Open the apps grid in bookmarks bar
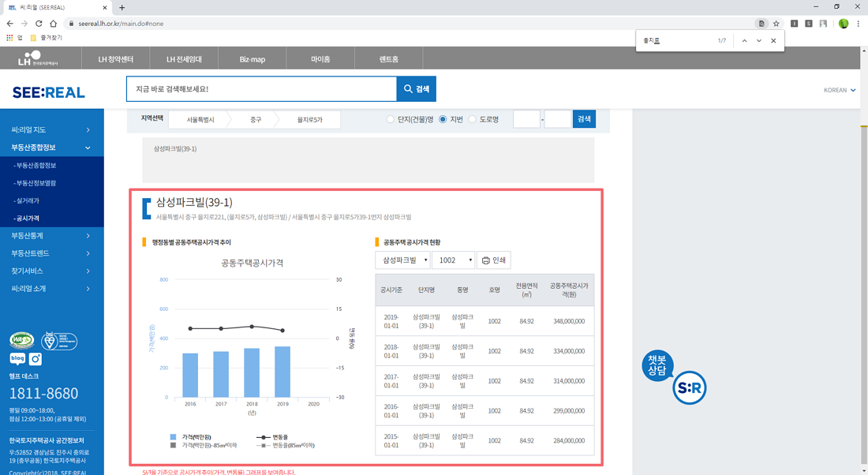This screenshot has height=475, width=868. click(x=9, y=38)
